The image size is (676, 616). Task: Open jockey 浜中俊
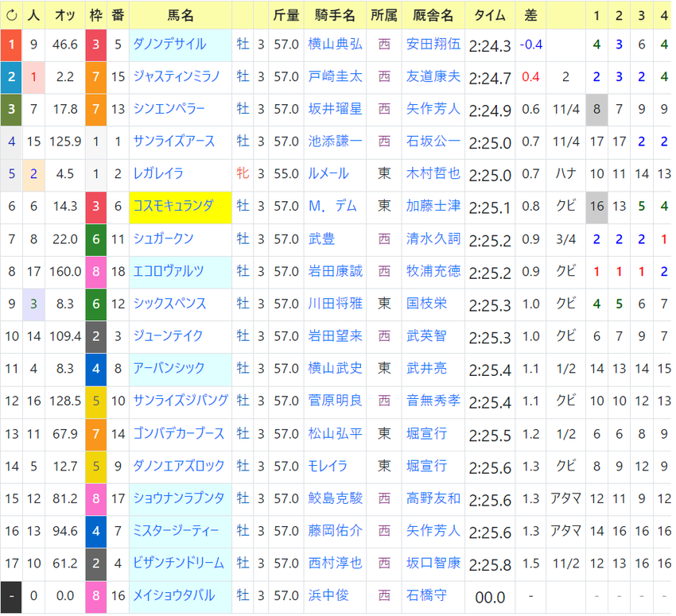328,596
